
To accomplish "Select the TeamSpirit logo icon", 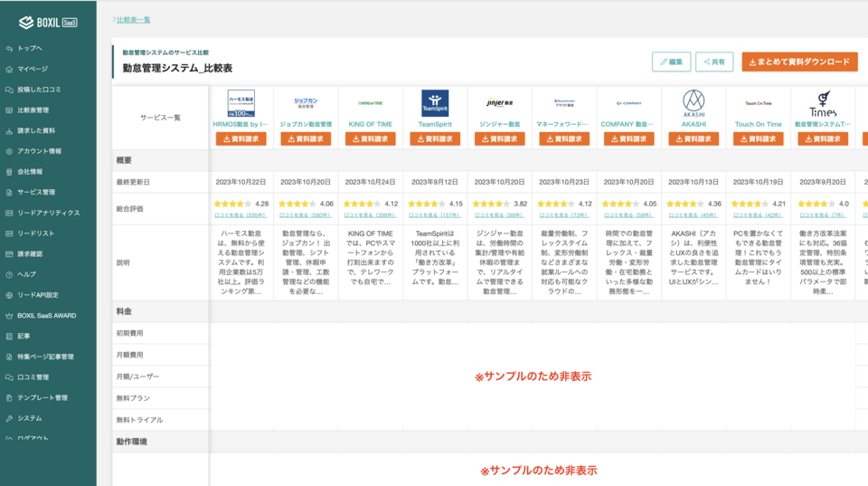I will tap(435, 103).
